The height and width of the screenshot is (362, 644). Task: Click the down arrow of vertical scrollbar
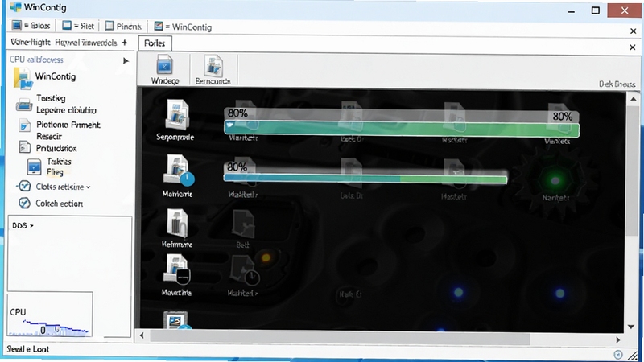coord(632,327)
